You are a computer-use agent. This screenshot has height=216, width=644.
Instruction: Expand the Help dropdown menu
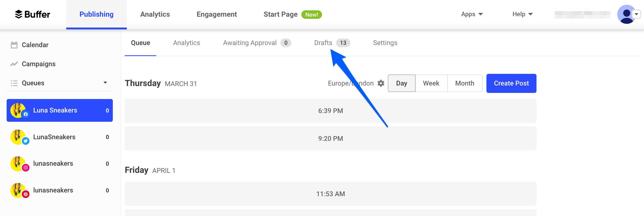click(522, 14)
